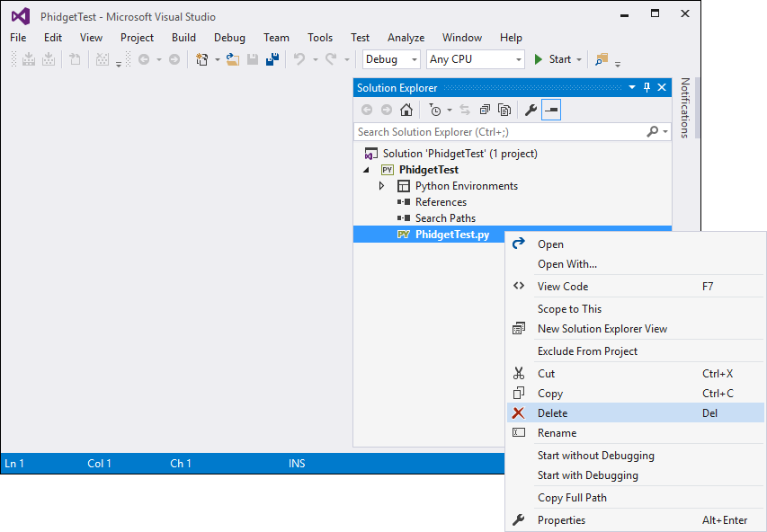The width and height of the screenshot is (767, 532).
Task: Choose Properties in the context menu
Action: (x=636, y=520)
